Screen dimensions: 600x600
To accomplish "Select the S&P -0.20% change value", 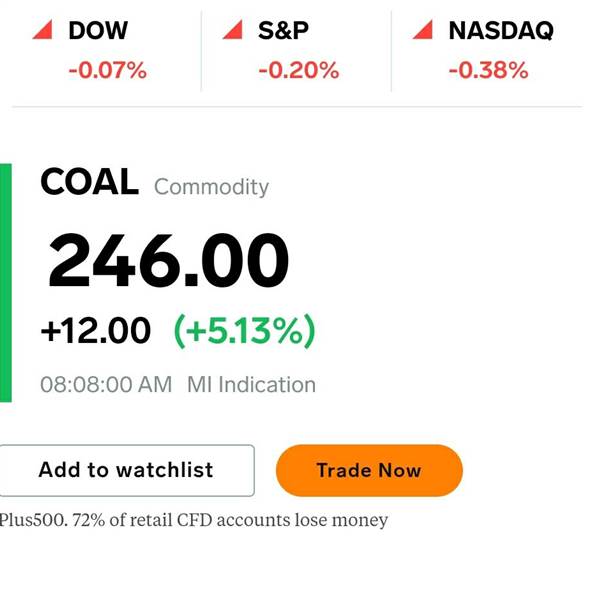I will (299, 70).
